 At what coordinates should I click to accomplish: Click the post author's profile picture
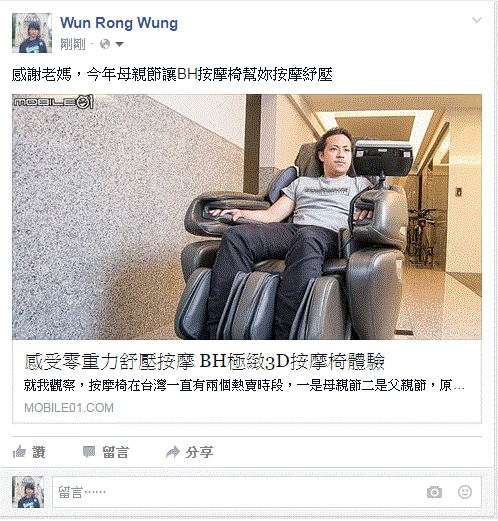click(x=32, y=33)
